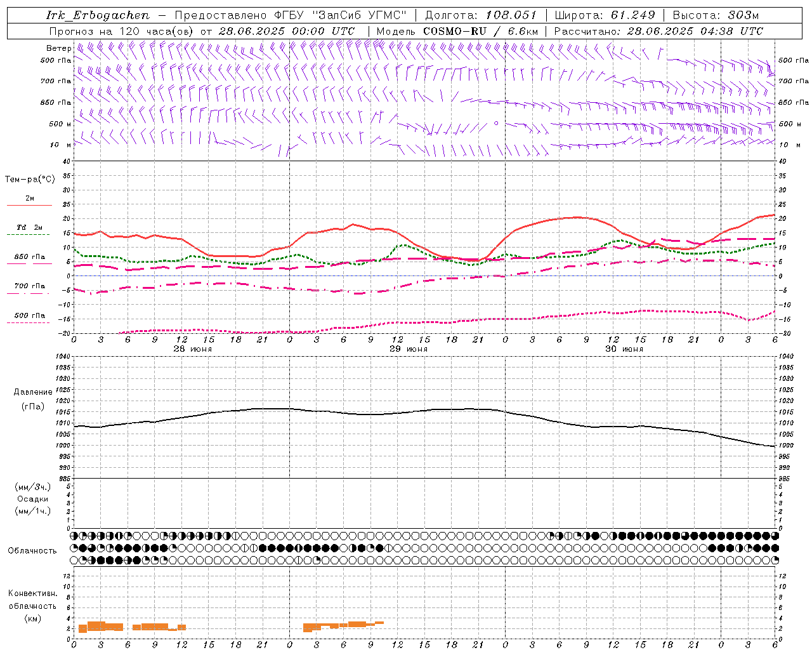Image resolution: width=812 pixels, height=650 pixels.
Task: Click the 'Облачность' cloud cover label
Action: point(32,551)
